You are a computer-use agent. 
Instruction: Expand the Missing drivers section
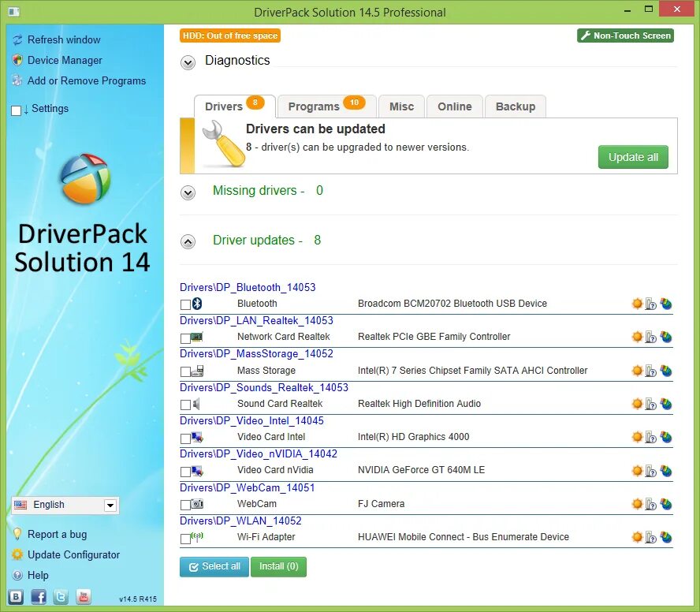pyautogui.click(x=188, y=193)
